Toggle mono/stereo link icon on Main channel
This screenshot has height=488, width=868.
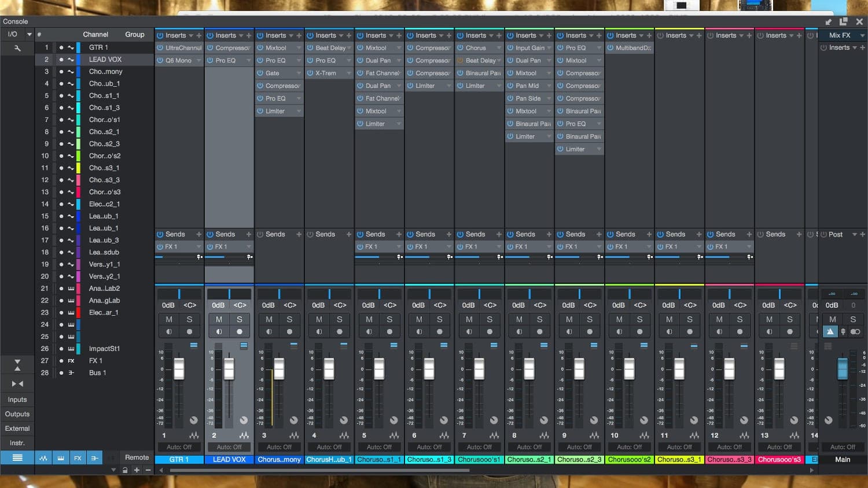[x=855, y=331]
